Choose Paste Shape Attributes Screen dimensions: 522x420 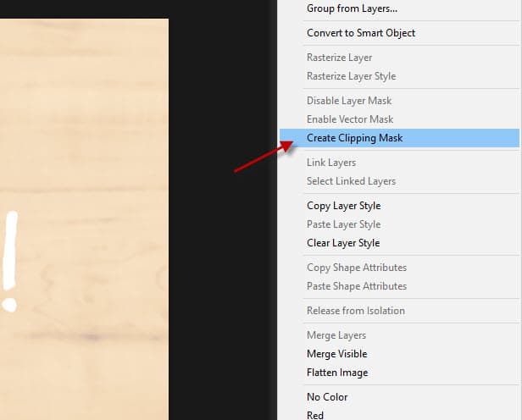pos(357,286)
